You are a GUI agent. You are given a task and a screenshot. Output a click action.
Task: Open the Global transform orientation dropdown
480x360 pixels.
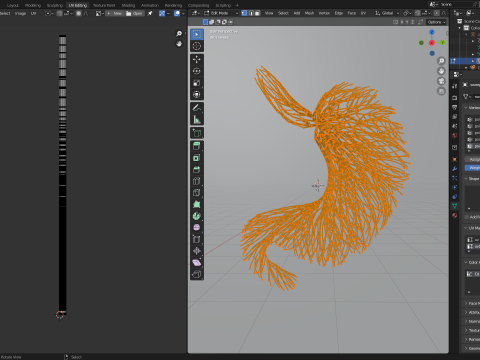387,13
